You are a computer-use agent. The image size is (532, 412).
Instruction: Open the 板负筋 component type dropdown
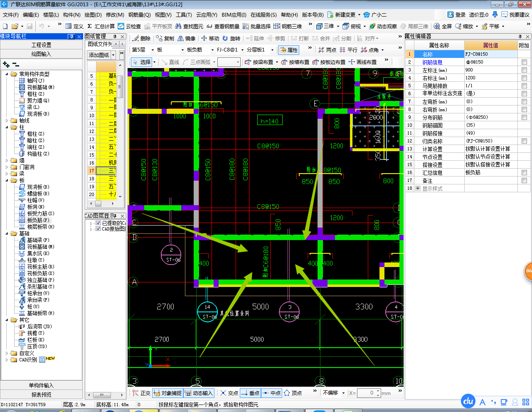click(212, 50)
